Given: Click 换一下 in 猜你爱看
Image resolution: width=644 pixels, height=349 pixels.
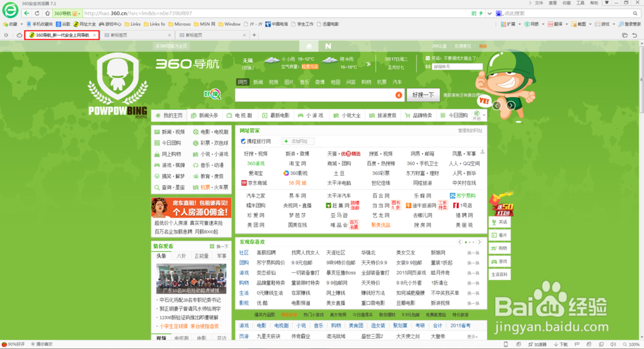Looking at the screenshot, I should tap(220, 247).
